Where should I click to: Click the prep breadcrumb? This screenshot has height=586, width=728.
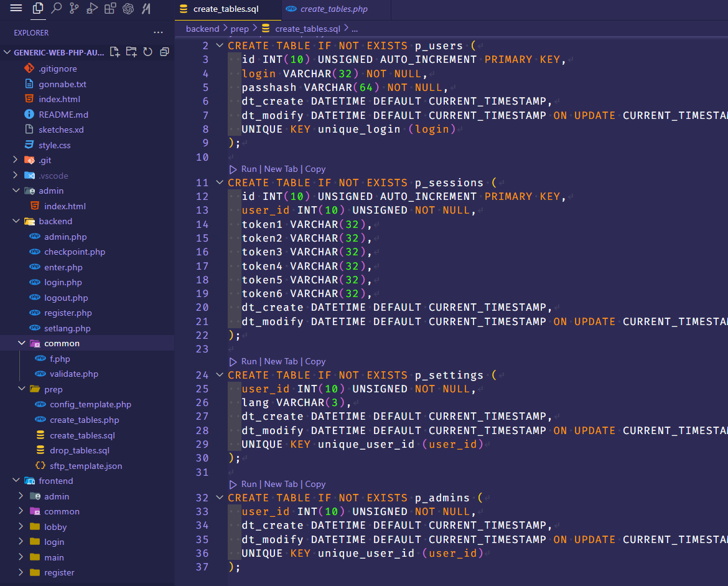240,29
